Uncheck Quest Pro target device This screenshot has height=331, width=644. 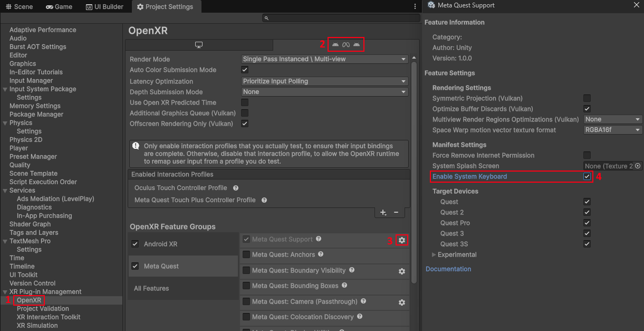coord(587,223)
